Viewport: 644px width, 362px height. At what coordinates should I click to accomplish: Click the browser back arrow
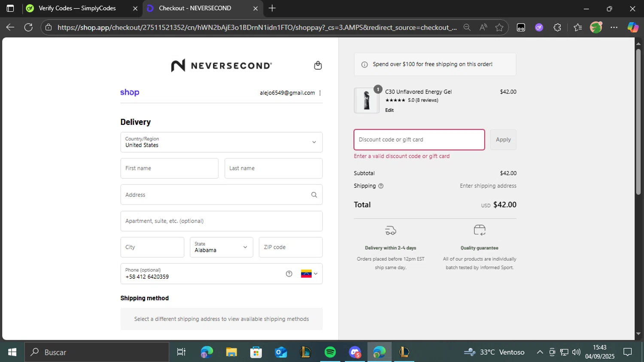10,27
